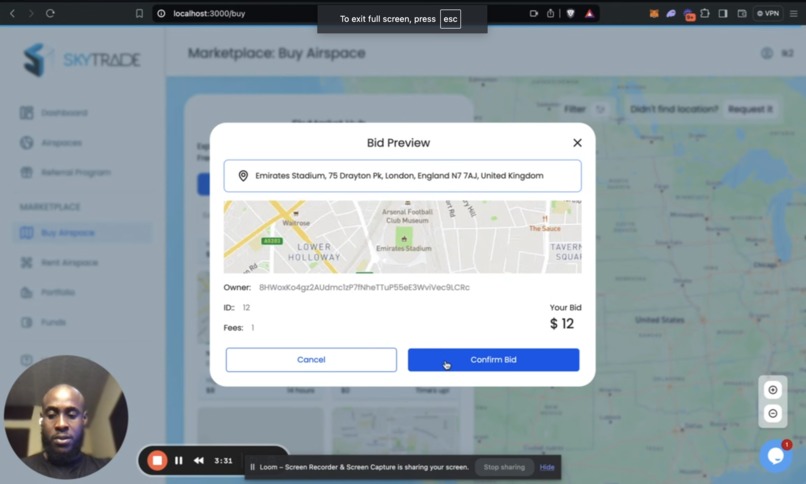The image size is (806, 484).
Task: Click the Request it button
Action: (750, 109)
